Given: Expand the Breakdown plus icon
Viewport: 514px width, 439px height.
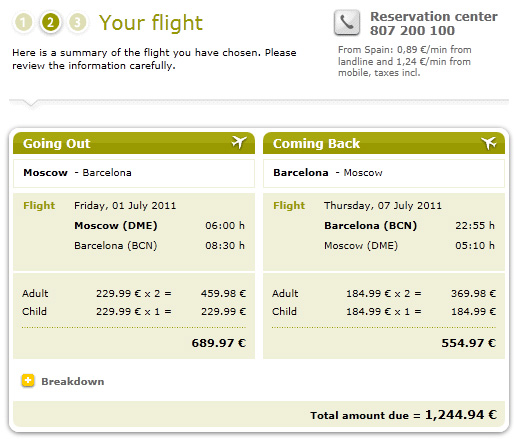Looking at the screenshot, I should click(x=28, y=380).
